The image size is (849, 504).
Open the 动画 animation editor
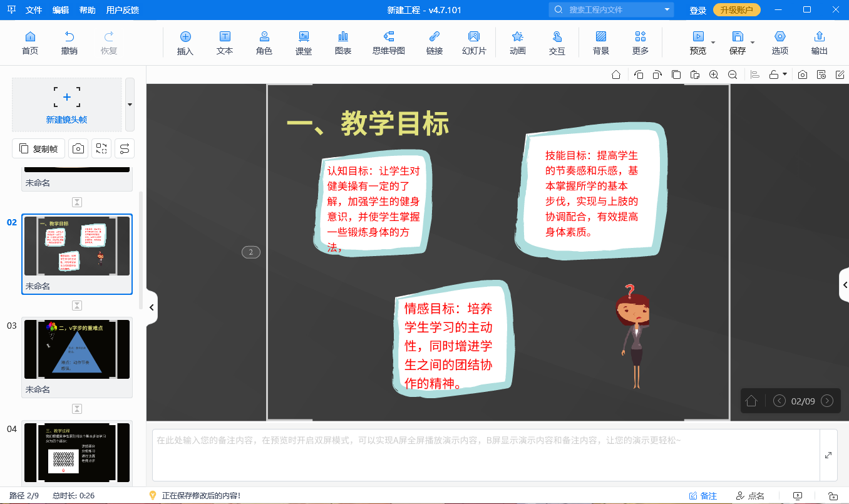pos(518,43)
